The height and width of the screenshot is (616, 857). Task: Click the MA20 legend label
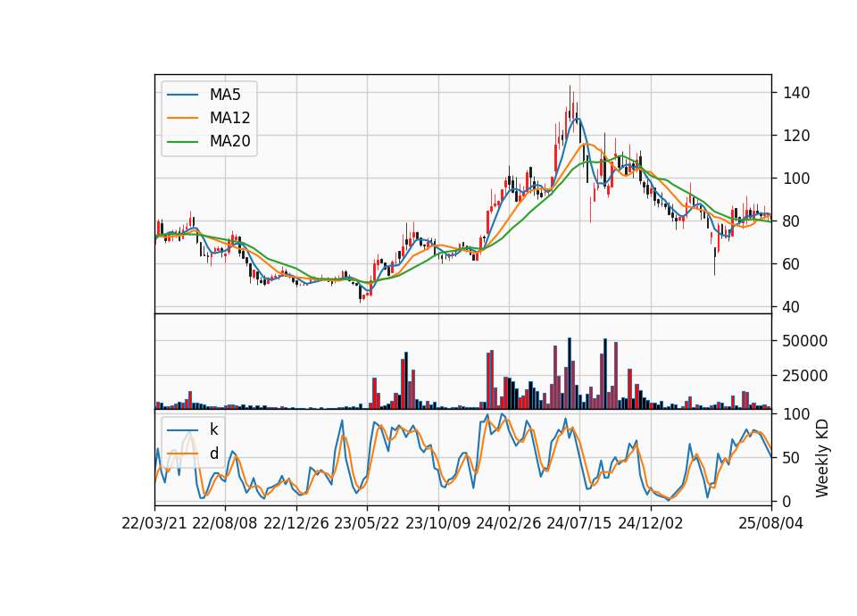click(x=229, y=141)
